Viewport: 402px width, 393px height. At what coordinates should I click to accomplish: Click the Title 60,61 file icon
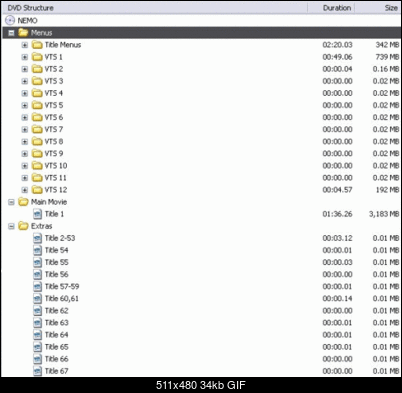[38, 298]
